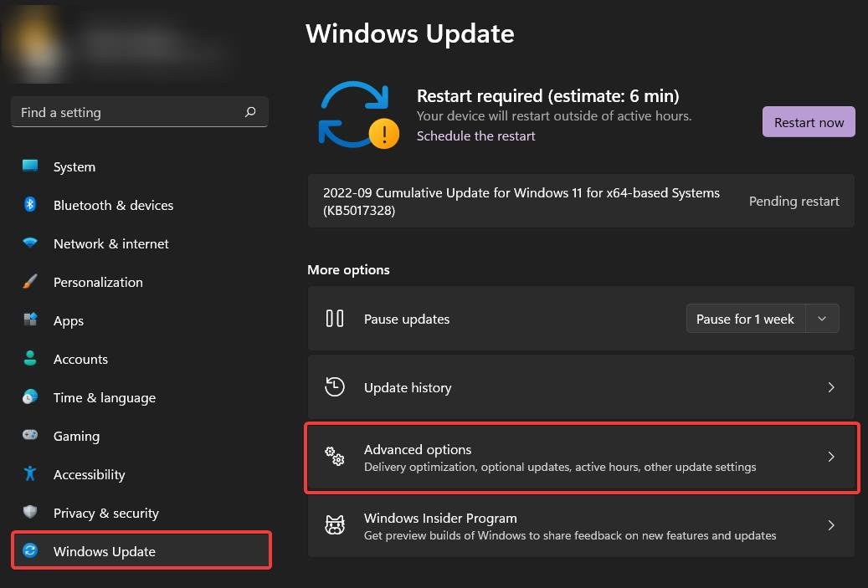Click the Delivery optimization description text

coord(560,467)
